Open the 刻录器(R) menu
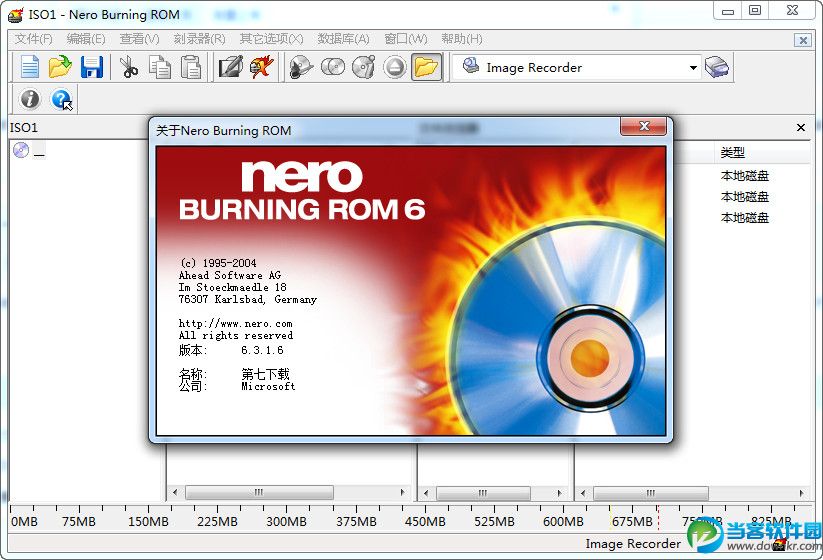Screen dimensions: 823x560 pyautogui.click(x=199, y=39)
